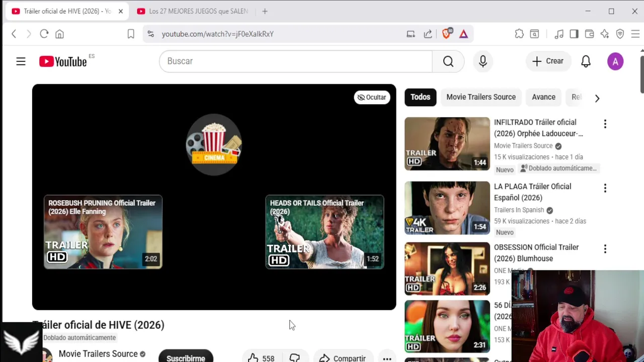Click in the Buscar search field

click(295, 61)
